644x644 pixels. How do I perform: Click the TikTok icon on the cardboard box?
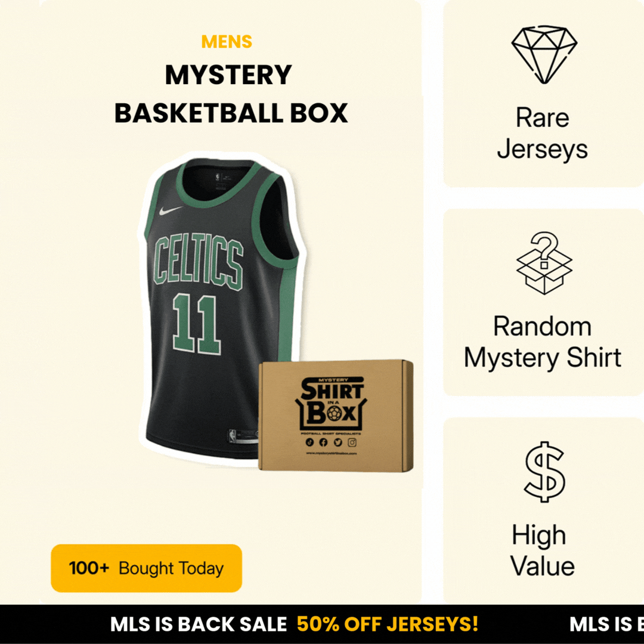(x=309, y=442)
